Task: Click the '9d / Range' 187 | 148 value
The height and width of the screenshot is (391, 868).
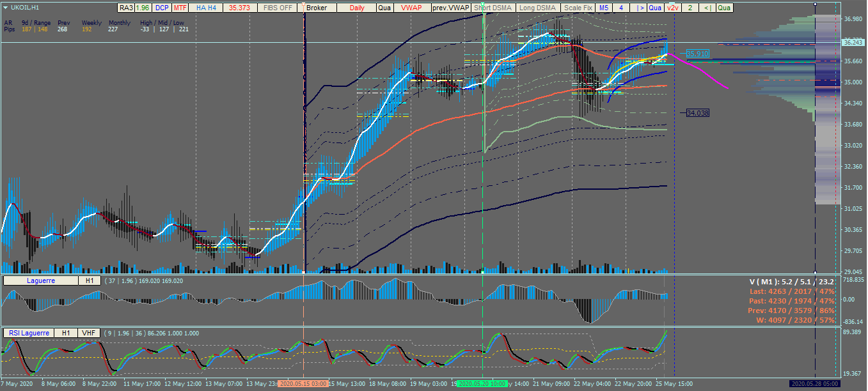Action: 34,29
